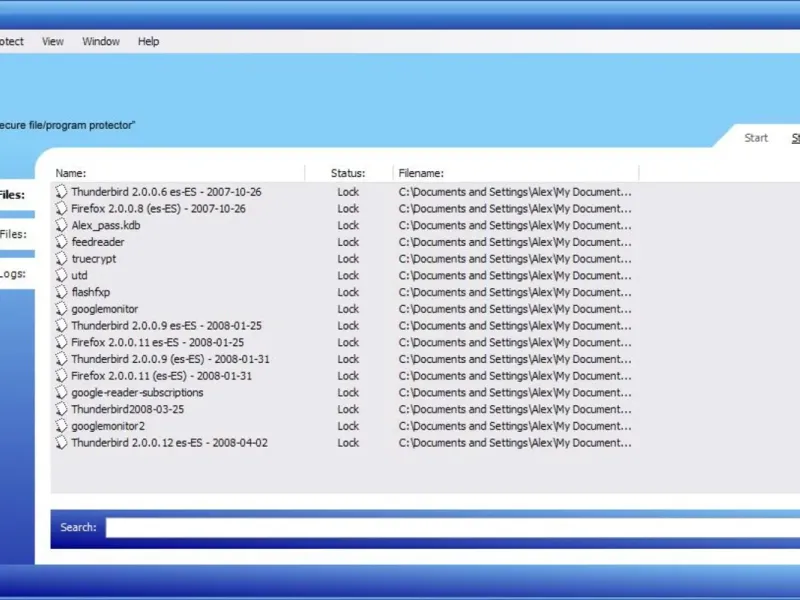Click icon beside Thunderbird 2.0.0.9 es-ES - 2008-01-25
The image size is (800, 600).
[61, 326]
